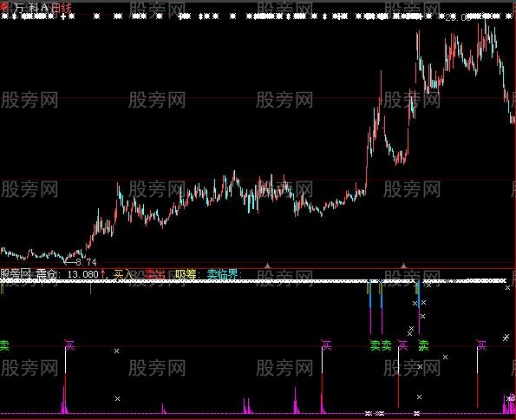Click the red up arrow after 13.080

pyautogui.click(x=103, y=273)
